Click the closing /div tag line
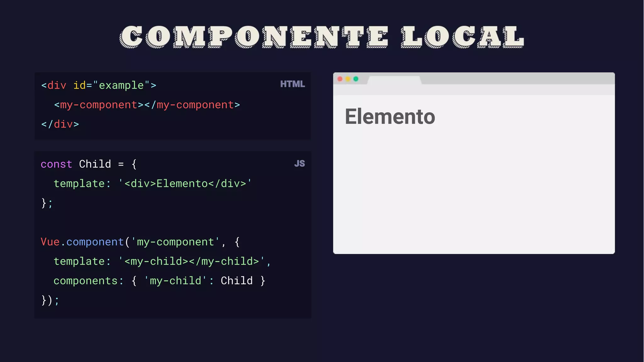This screenshot has width=644, height=362. point(60,124)
